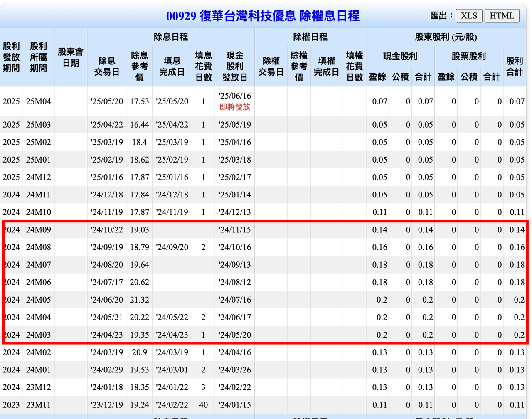Click the 40 days fill value in 23M11 row

[x=203, y=404]
